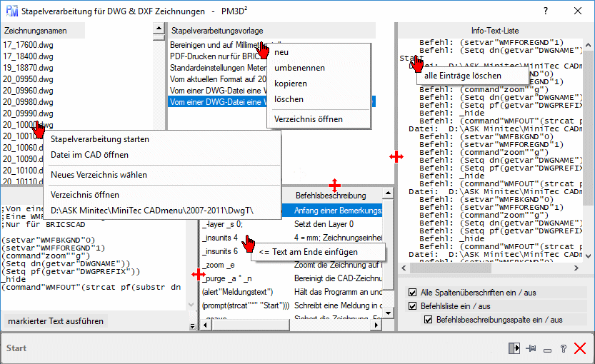This screenshot has width=595, height=364.
Task: Select command row '_purge _a * _n'
Action: pyautogui.click(x=227, y=278)
